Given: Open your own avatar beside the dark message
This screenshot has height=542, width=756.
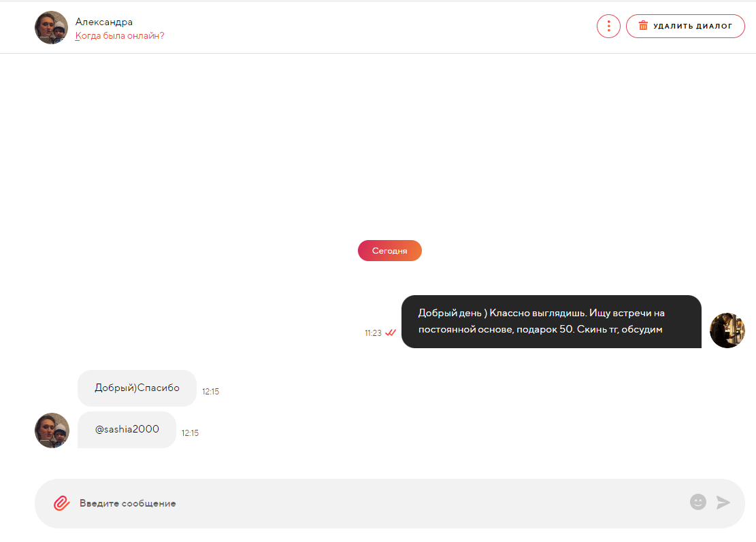Looking at the screenshot, I should pyautogui.click(x=727, y=331).
